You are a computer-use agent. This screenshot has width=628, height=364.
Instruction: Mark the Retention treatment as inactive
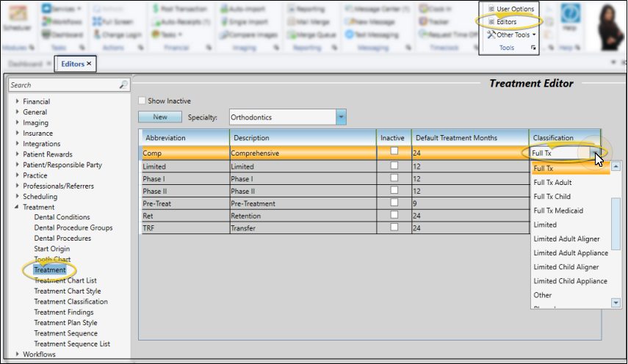pos(395,216)
